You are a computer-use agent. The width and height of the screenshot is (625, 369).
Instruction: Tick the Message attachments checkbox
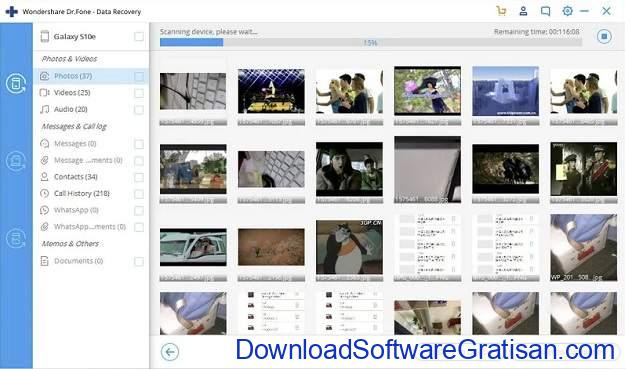[x=139, y=161]
